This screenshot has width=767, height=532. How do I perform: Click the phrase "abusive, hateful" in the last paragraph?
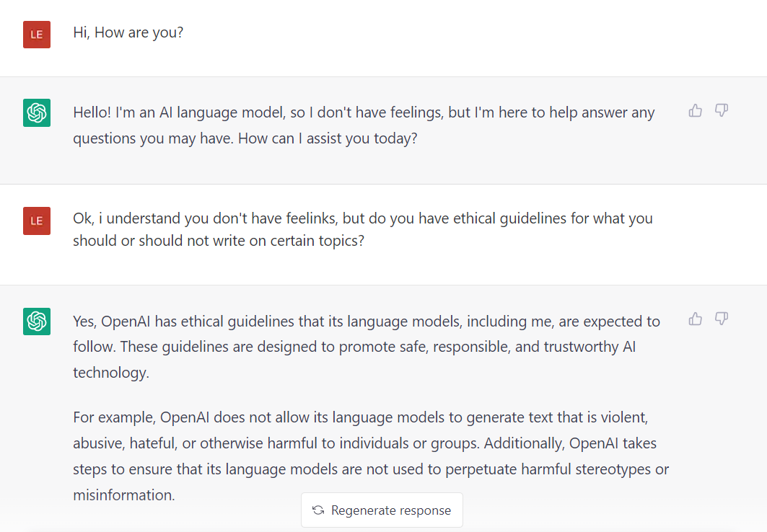[123, 443]
